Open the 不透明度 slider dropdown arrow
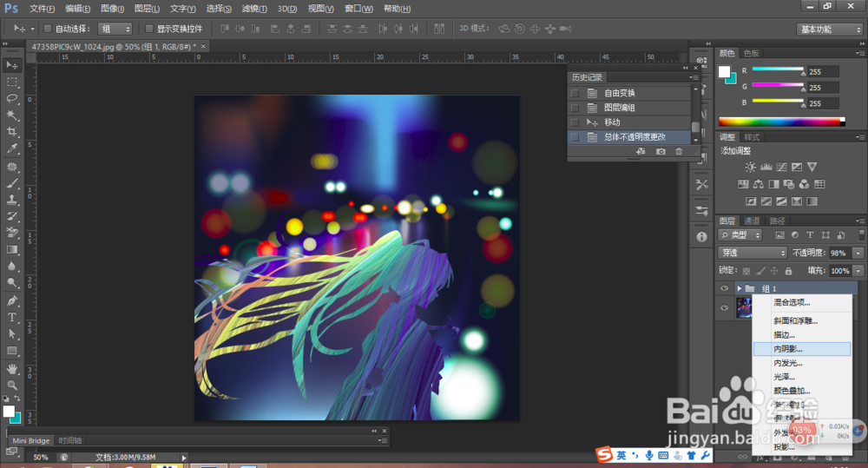868x468 pixels. 858,254
